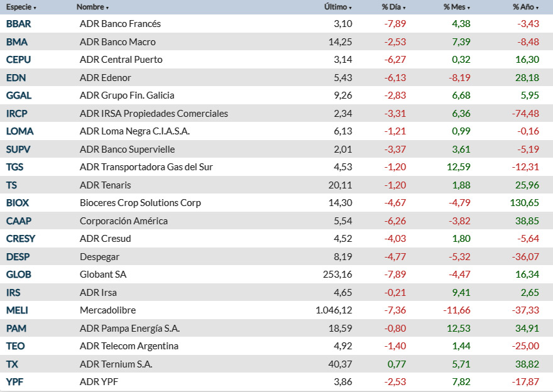Select the name ADR Banco Macro
Image resolution: width=553 pixels, height=392 pixels.
(118, 42)
